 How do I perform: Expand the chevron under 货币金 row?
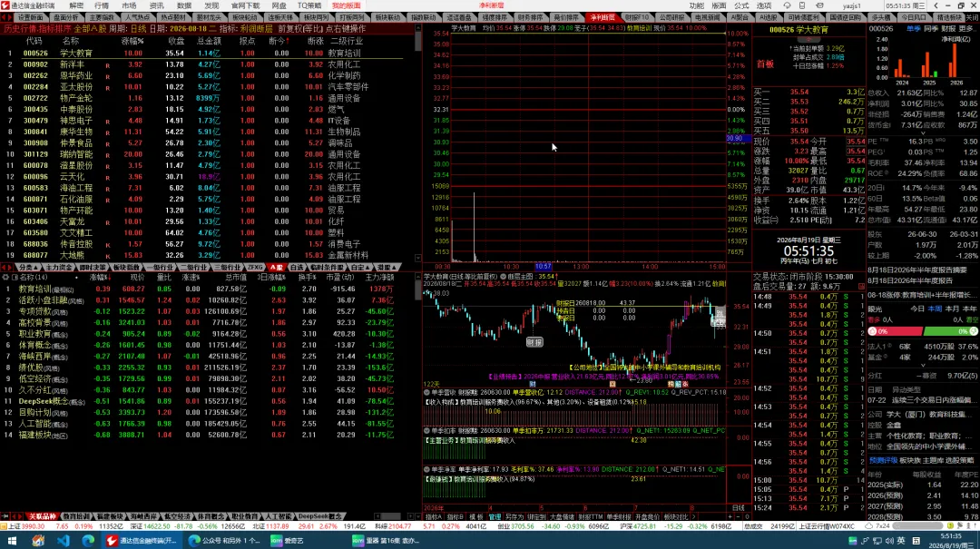pos(923,133)
